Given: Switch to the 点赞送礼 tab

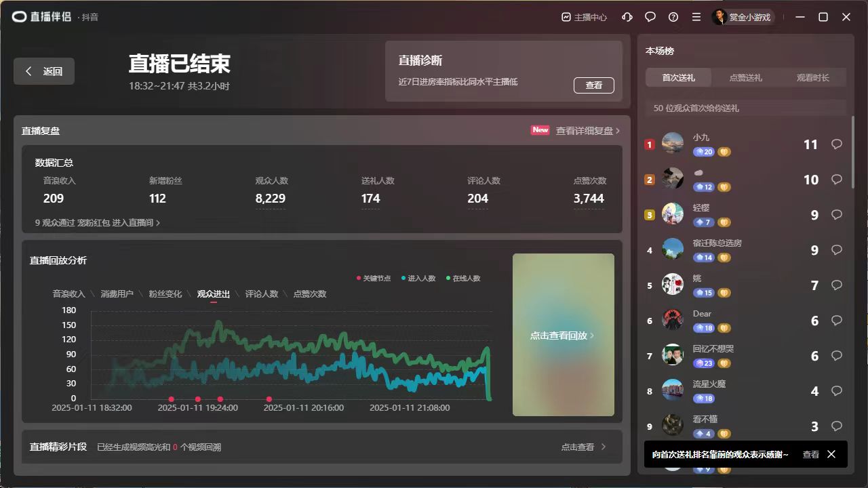Looking at the screenshot, I should coord(745,77).
